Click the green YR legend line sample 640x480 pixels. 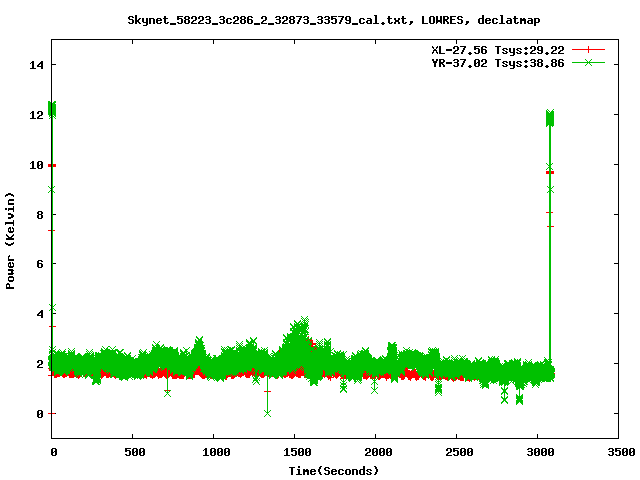point(588,62)
